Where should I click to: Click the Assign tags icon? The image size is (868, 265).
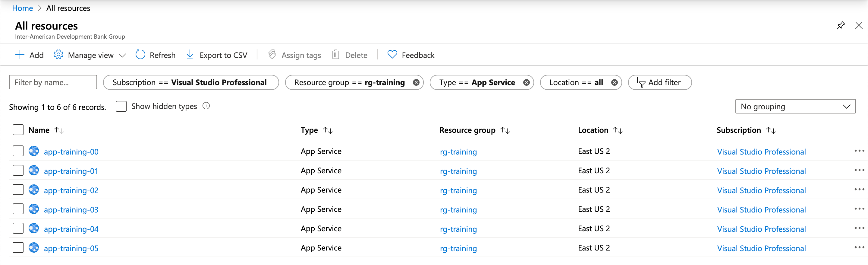[x=272, y=55]
